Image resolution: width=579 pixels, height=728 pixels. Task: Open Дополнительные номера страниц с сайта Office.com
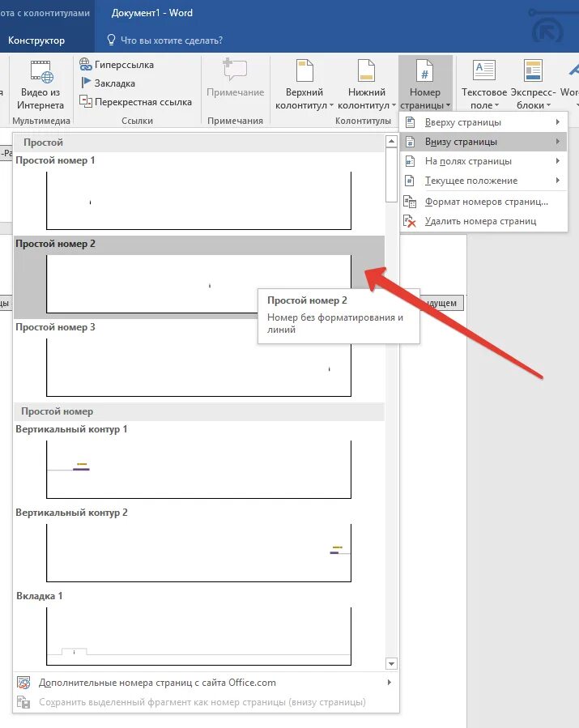(205, 683)
